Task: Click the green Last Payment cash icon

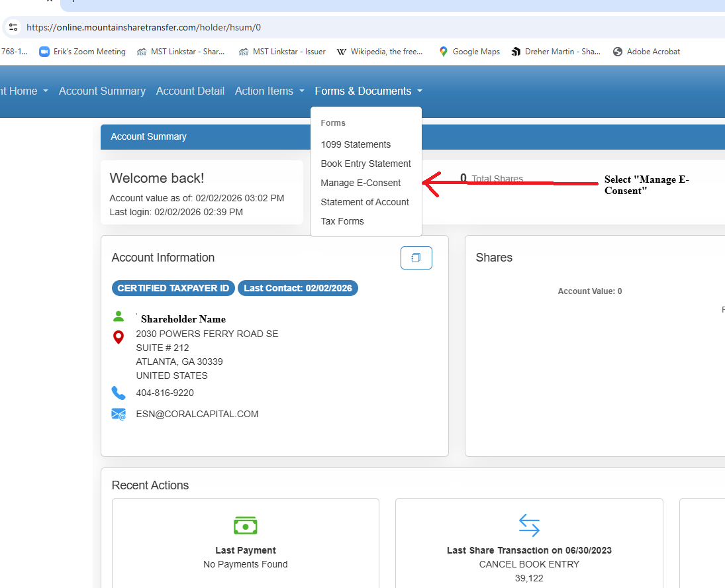Action: pos(245,526)
